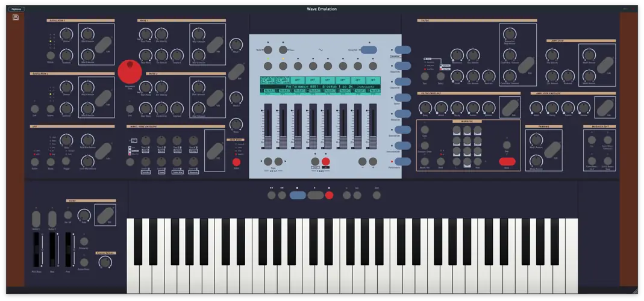Click the LFO Select button
This screenshot has height=301, width=644.
[35, 162]
